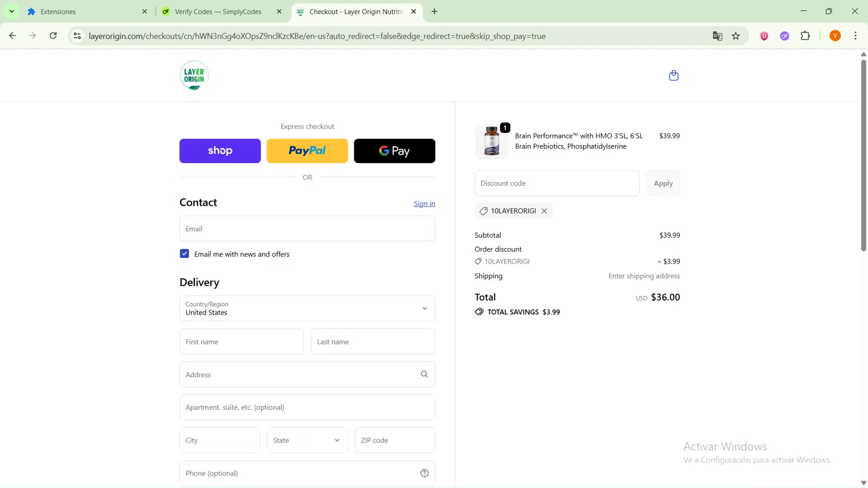The height and width of the screenshot is (488, 868).
Task: Focus the Address field
Action: point(307,375)
